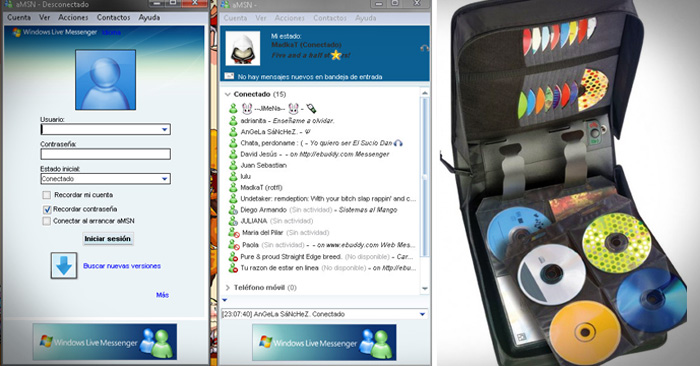Enable the Recordar mi cuenta checkbox
700x366 pixels.
[x=46, y=195]
